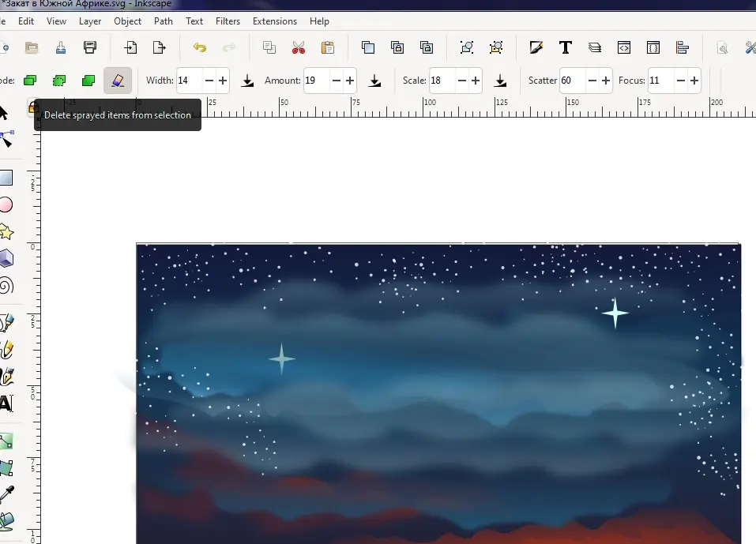
Task: Click the Export icon in the toolbar
Action: click(159, 47)
